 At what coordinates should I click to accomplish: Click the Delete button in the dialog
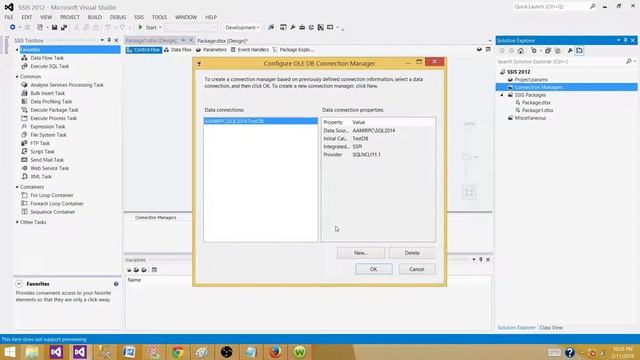[412, 253]
